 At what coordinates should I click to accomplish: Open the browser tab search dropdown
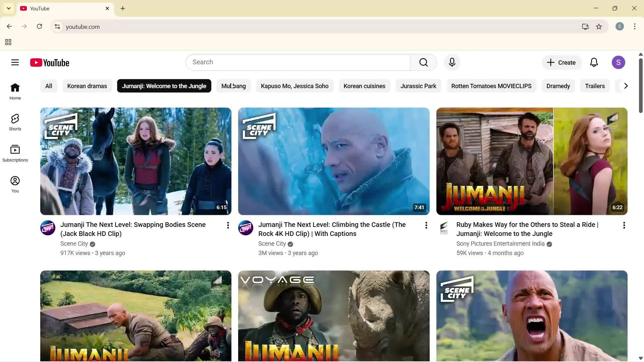coord(8,8)
